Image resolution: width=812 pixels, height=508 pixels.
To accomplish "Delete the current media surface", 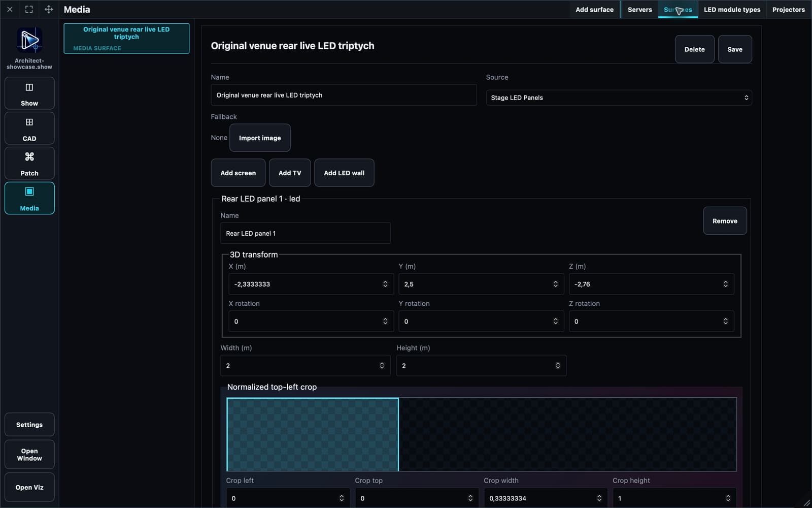I will (x=694, y=49).
